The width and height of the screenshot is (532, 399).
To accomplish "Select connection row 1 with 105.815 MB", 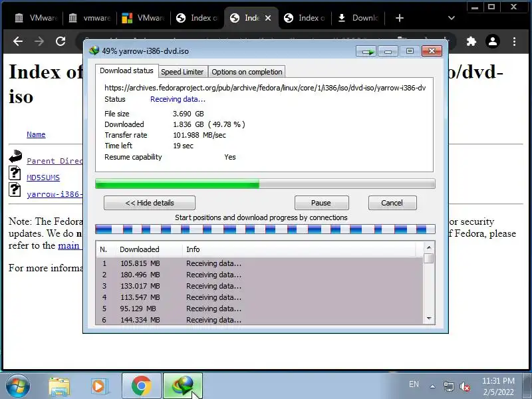I will coord(259,263).
